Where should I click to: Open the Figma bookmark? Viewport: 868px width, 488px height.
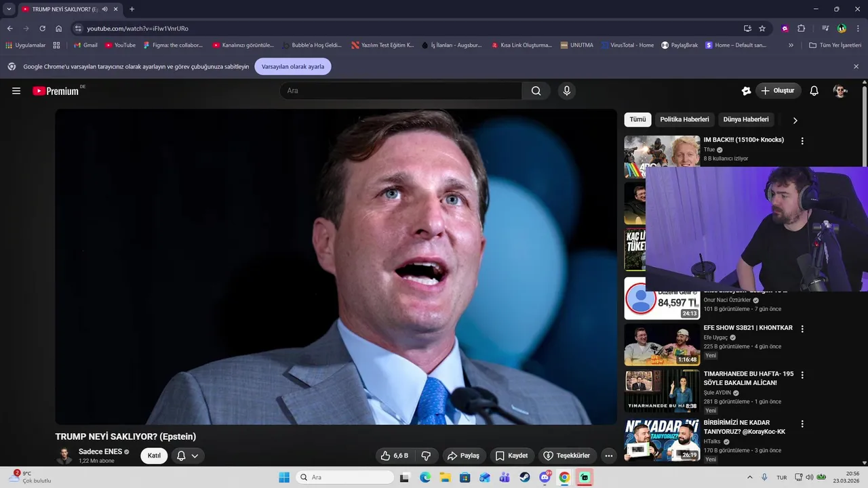(x=173, y=45)
